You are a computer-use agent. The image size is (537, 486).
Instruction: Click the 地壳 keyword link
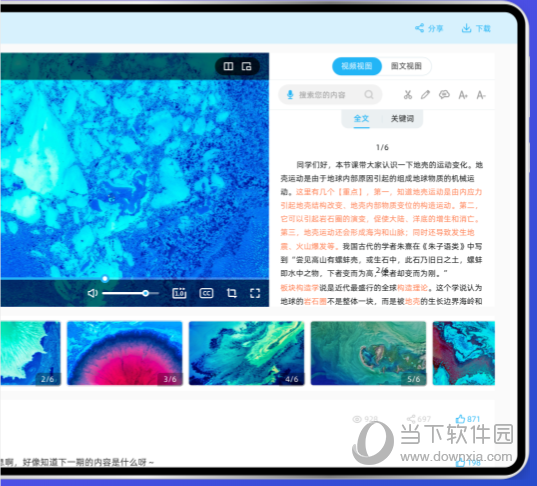tap(413, 302)
